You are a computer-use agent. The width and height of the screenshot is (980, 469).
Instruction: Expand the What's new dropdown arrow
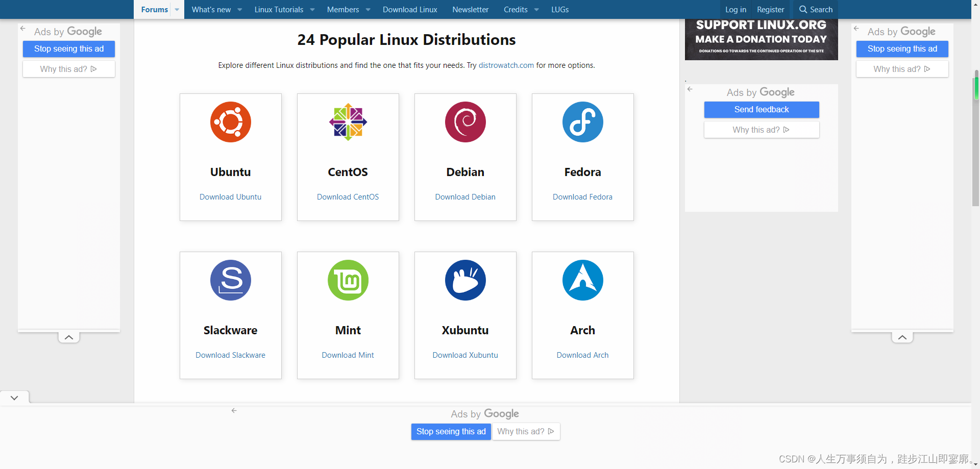coord(240,10)
